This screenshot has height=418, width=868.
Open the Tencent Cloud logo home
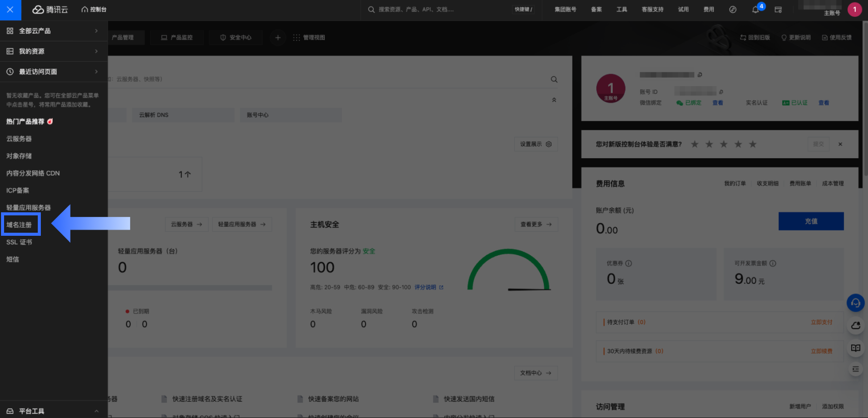pos(50,10)
